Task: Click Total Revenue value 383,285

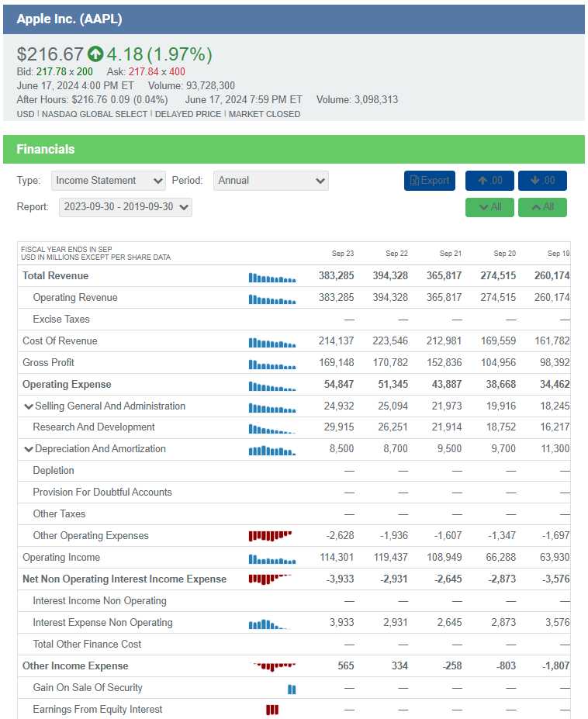Action: (336, 276)
